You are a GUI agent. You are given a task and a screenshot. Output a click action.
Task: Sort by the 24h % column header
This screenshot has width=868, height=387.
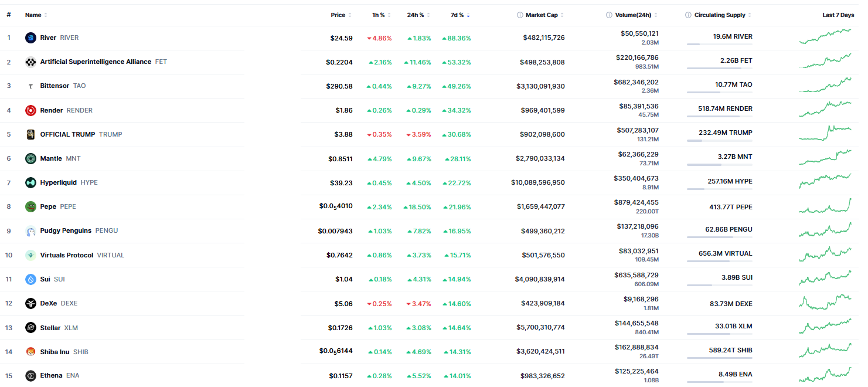[416, 15]
